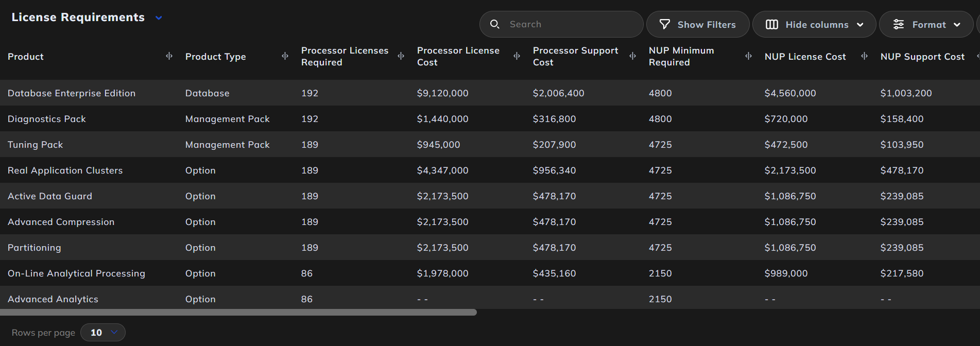Click the Database product type cell

coord(208,93)
